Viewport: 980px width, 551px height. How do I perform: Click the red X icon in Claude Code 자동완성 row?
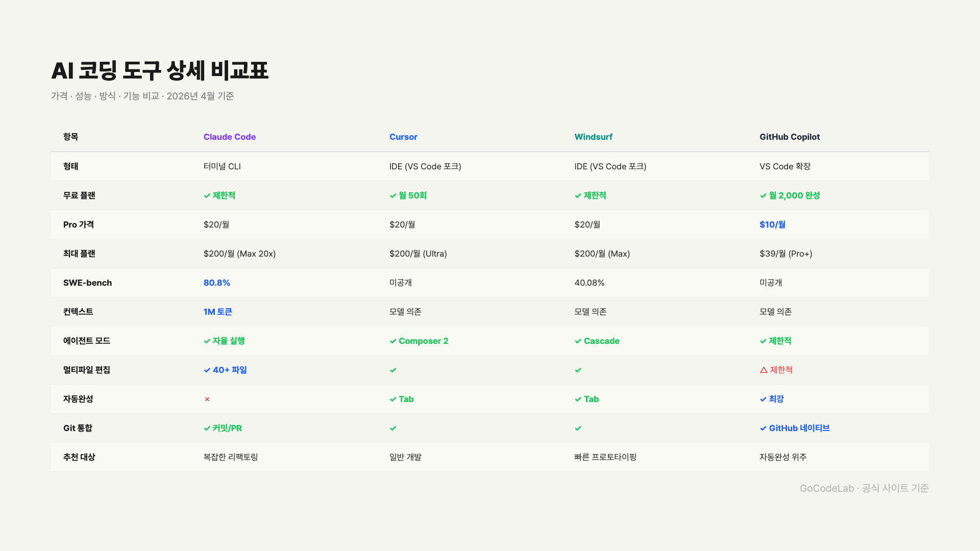tap(207, 399)
